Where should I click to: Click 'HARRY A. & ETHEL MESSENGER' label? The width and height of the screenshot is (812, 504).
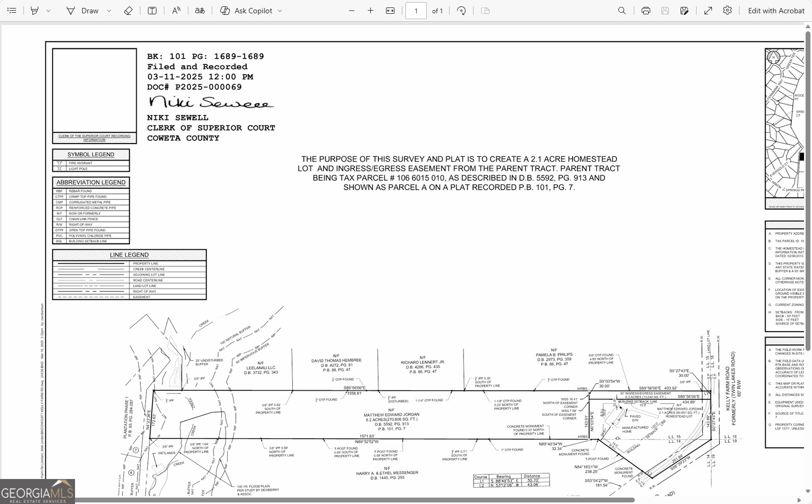point(387,473)
